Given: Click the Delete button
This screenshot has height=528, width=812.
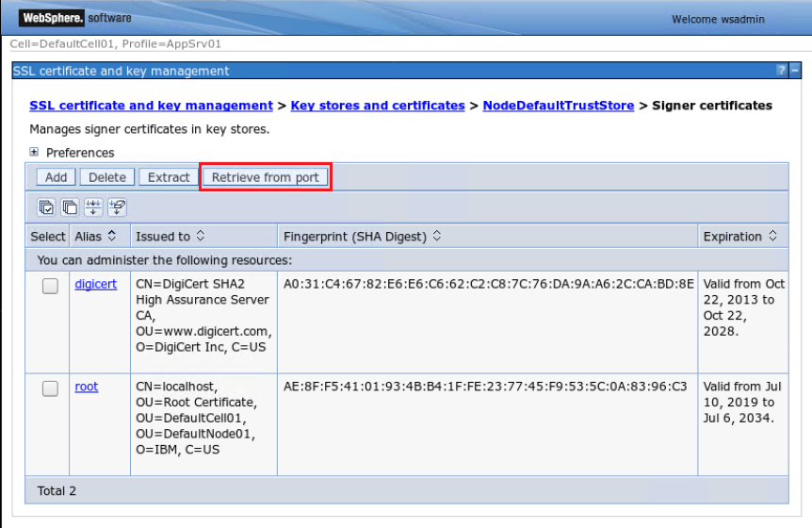Looking at the screenshot, I should pos(107,177).
